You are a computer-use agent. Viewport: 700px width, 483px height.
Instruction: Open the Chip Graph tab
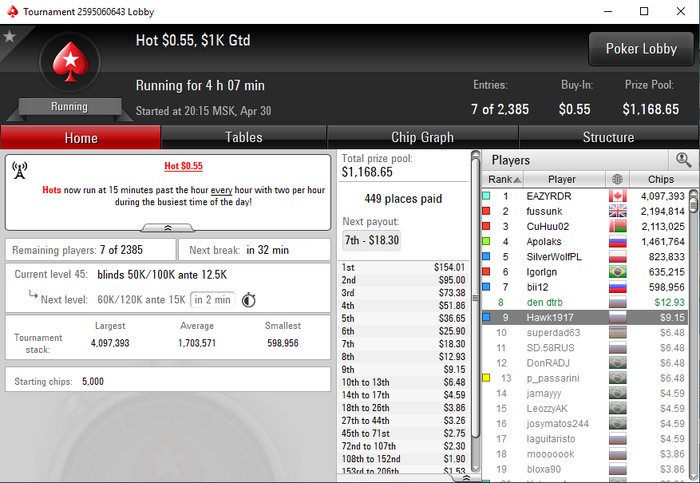point(422,137)
